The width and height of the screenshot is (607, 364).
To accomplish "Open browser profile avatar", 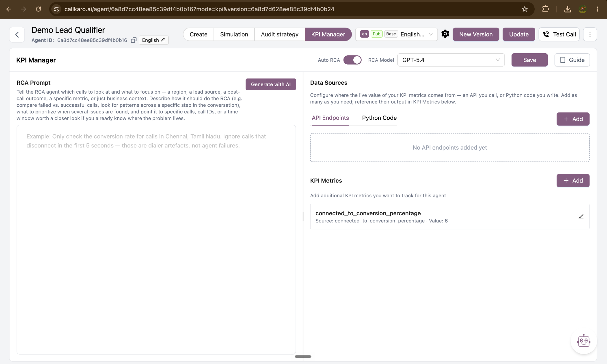I will pyautogui.click(x=583, y=9).
